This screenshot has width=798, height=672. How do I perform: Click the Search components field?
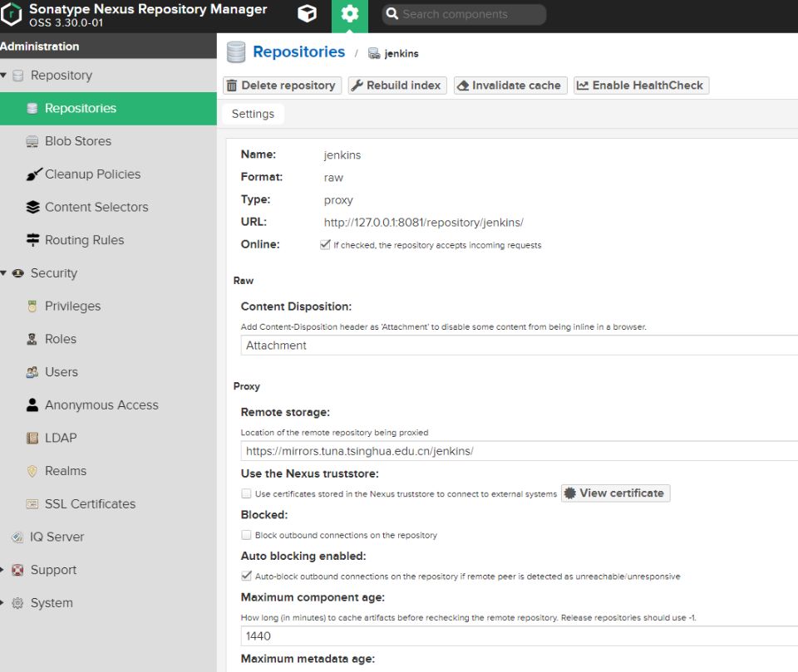[x=464, y=14]
